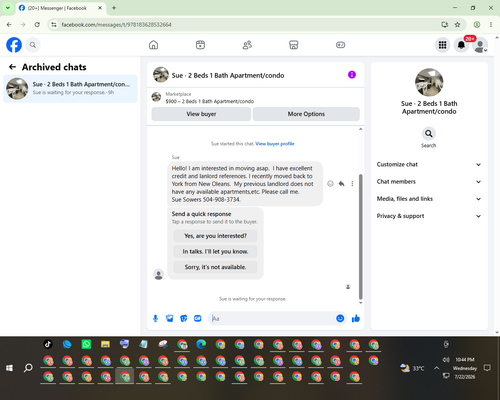Viewport: 500px width, 400px height.
Task: Open the Facebook home logo
Action: [x=14, y=45]
